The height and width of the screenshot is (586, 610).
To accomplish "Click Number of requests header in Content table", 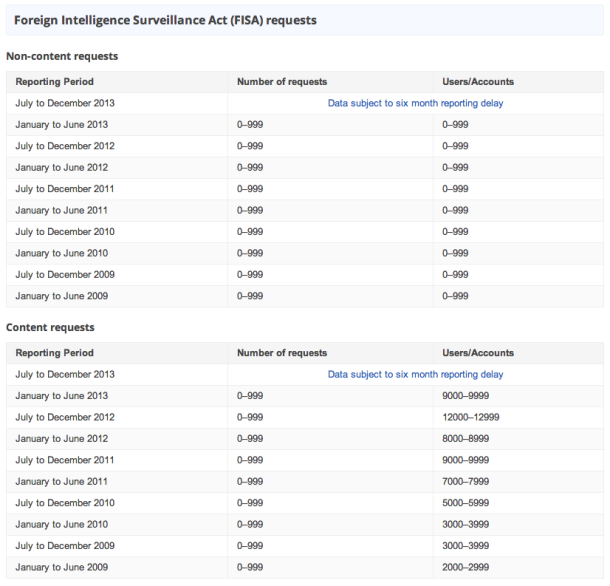I will [x=282, y=353].
